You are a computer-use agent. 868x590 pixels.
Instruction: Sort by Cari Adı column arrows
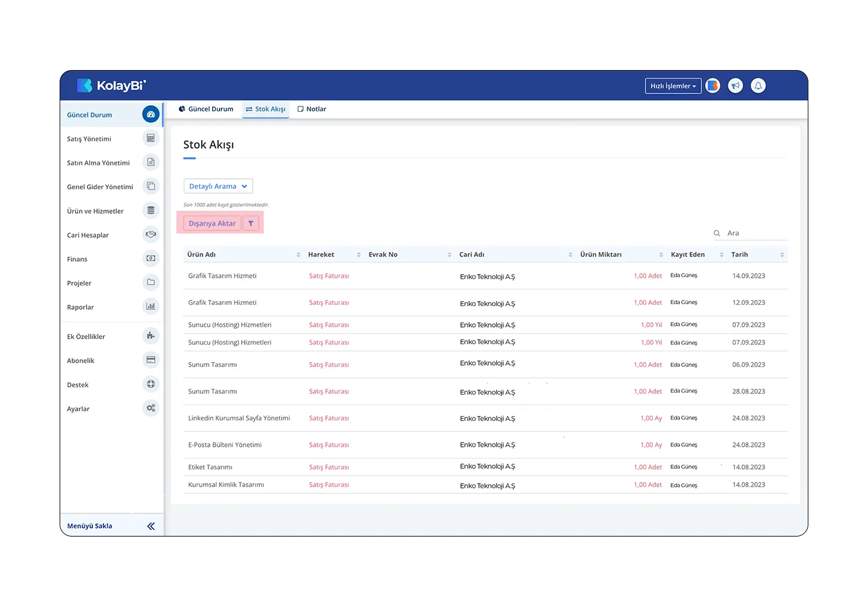pyautogui.click(x=570, y=254)
